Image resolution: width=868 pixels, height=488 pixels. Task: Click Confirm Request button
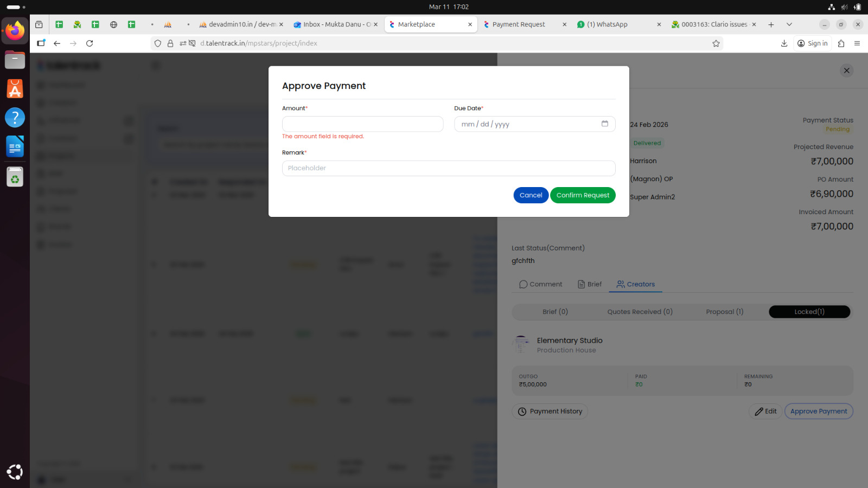tap(582, 195)
